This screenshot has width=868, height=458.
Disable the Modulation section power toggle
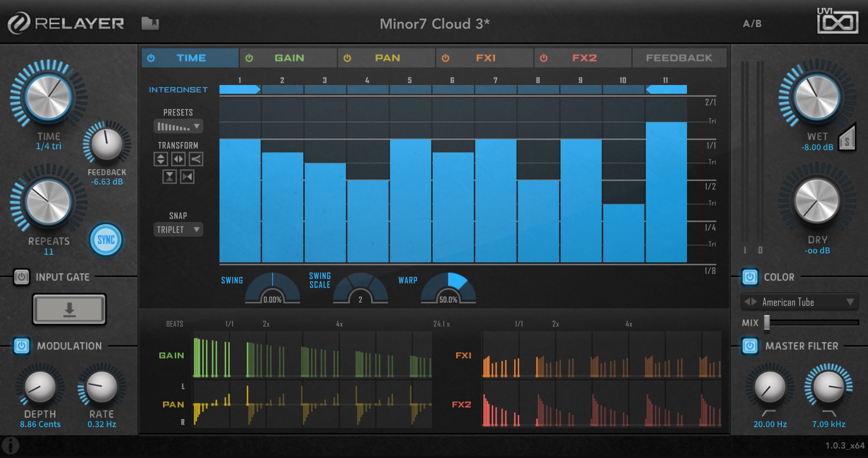(21, 346)
